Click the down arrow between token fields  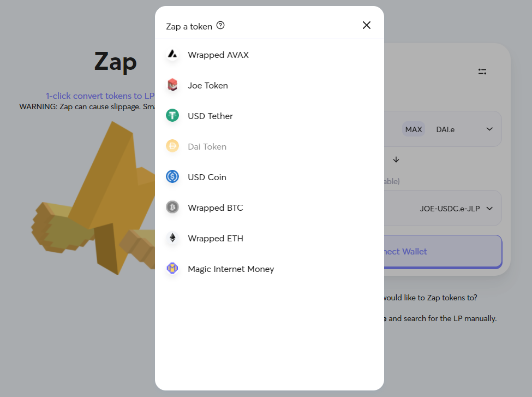(396, 159)
